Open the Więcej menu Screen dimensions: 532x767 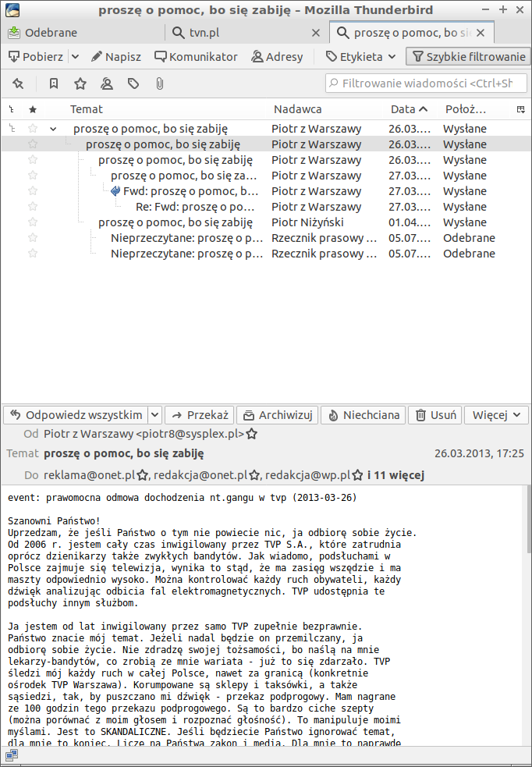click(496, 415)
